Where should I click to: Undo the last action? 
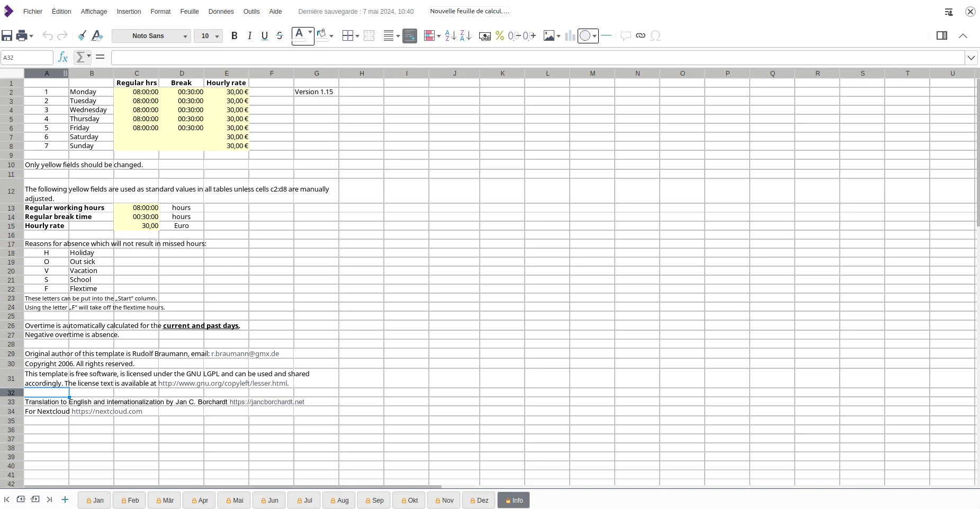[48, 36]
